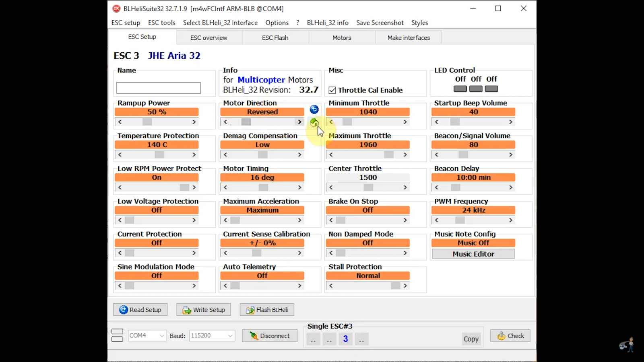Click the Check button's thumbs-up icon
644x362 pixels.
pos(500,336)
